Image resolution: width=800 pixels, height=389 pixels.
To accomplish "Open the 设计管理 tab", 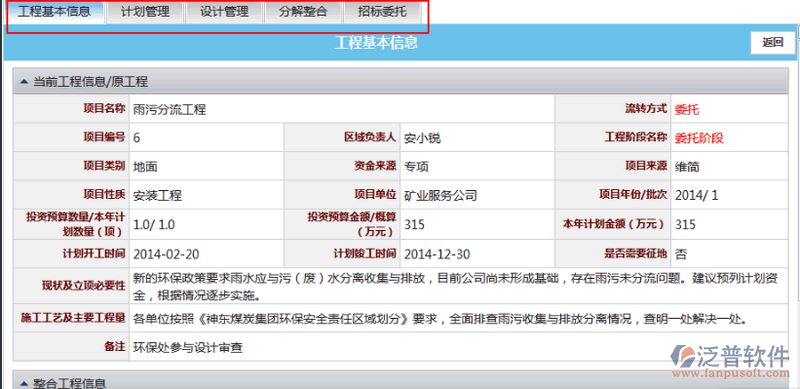I will click(224, 12).
